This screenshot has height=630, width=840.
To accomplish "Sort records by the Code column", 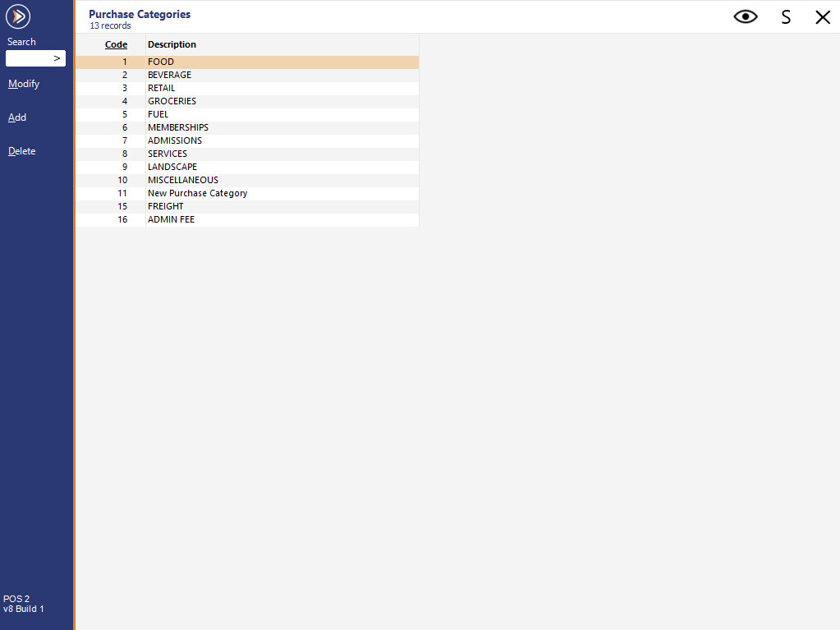I will 115,44.
